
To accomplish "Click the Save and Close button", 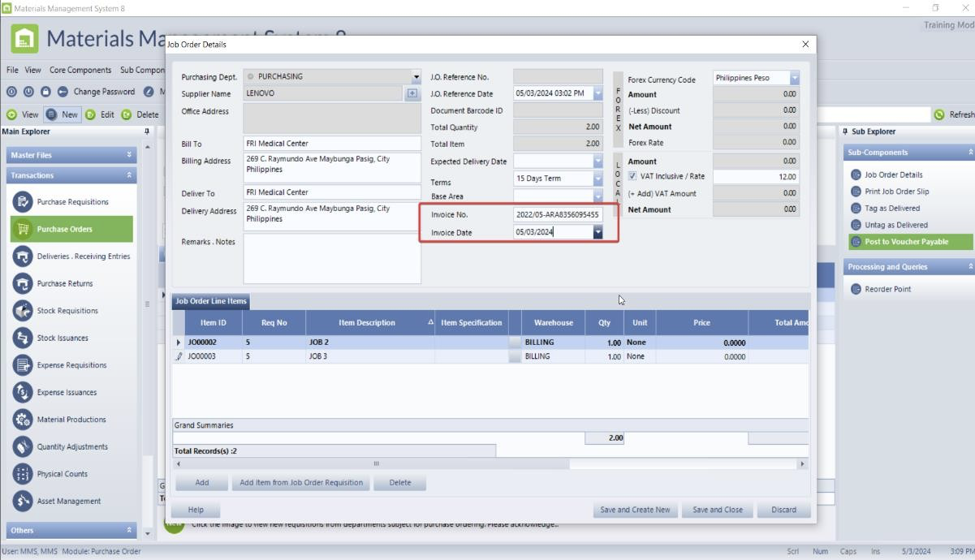I will pos(717,510).
